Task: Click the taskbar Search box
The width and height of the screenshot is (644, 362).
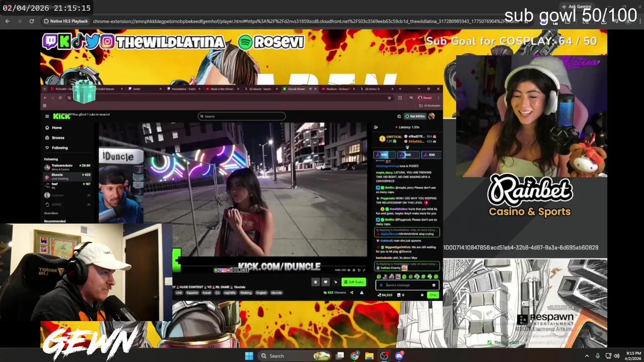Action: point(295,356)
